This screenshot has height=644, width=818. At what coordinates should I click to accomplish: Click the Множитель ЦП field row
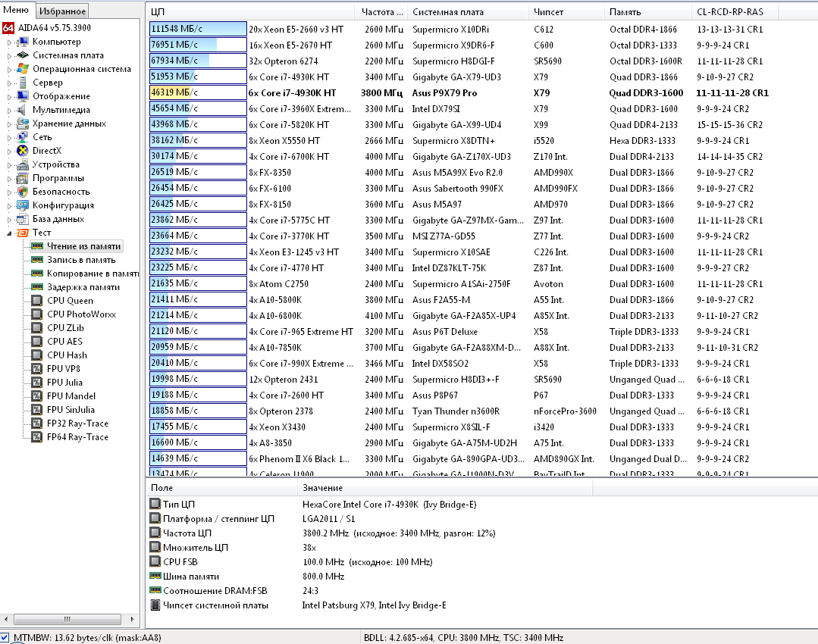click(233, 548)
